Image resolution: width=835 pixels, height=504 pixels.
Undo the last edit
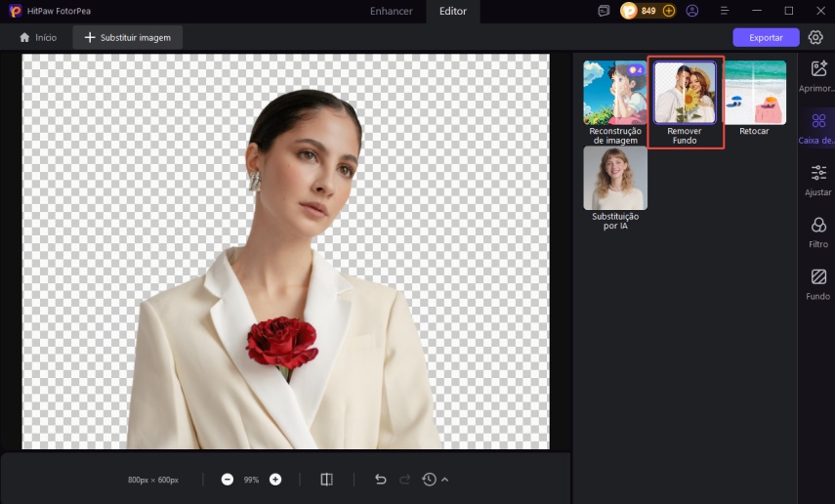(x=381, y=480)
